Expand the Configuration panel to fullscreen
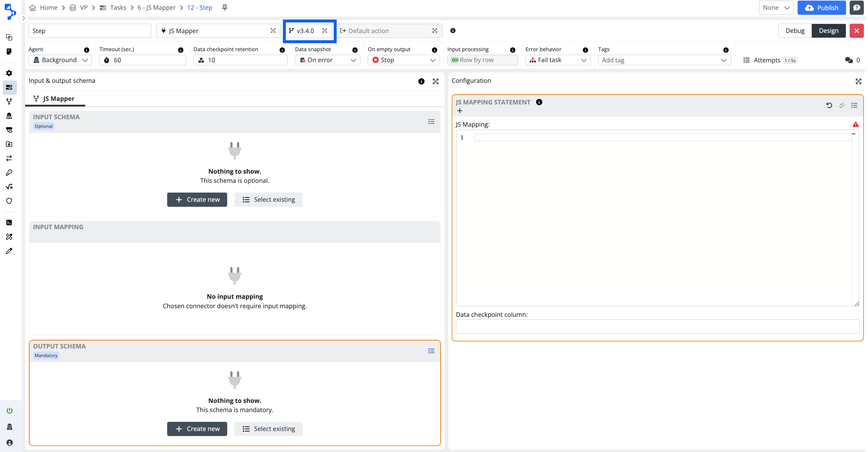 coord(858,81)
